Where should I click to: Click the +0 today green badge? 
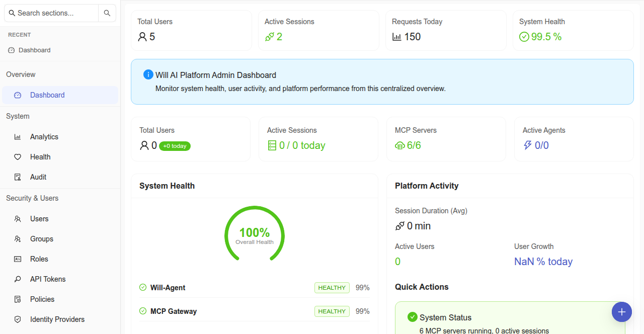(175, 146)
